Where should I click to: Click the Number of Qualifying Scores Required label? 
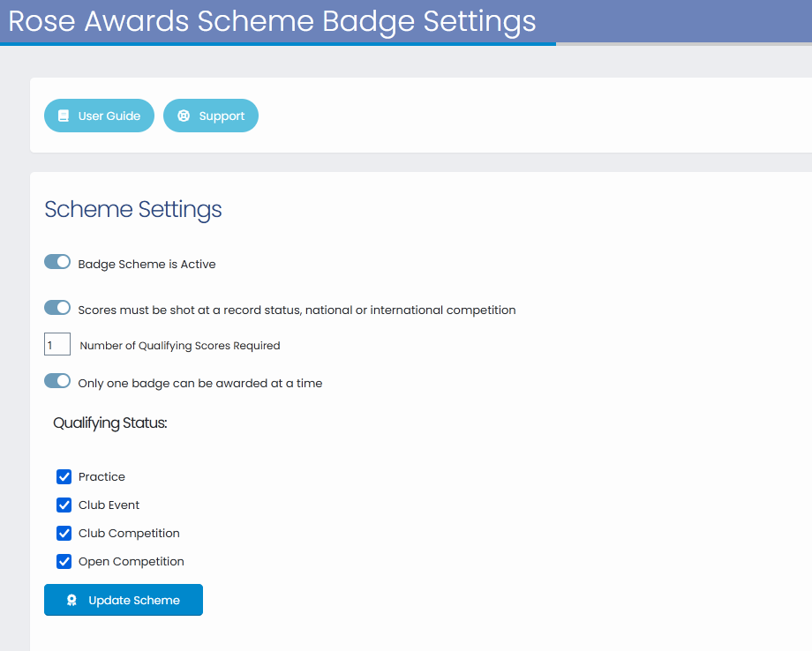click(180, 346)
